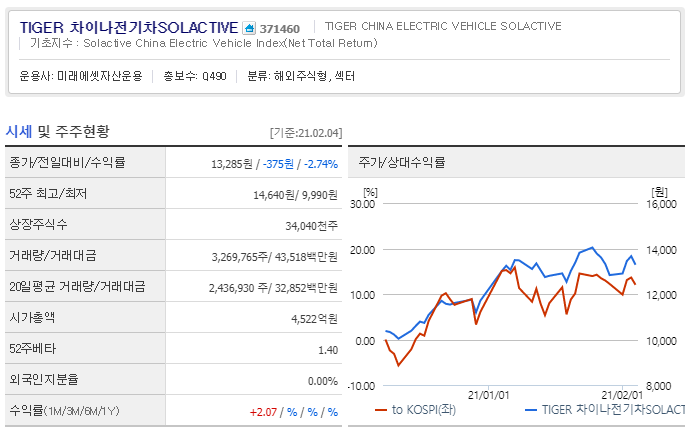Viewport: 697px width, 434px height.
Task: Click the 10,000 won axis label
Action: 661,341
